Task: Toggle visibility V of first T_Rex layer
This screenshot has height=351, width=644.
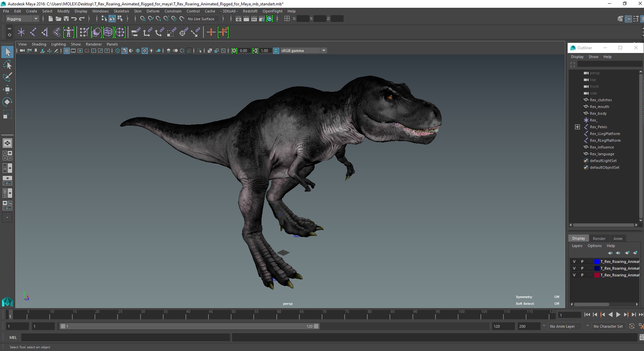Action: pyautogui.click(x=574, y=262)
